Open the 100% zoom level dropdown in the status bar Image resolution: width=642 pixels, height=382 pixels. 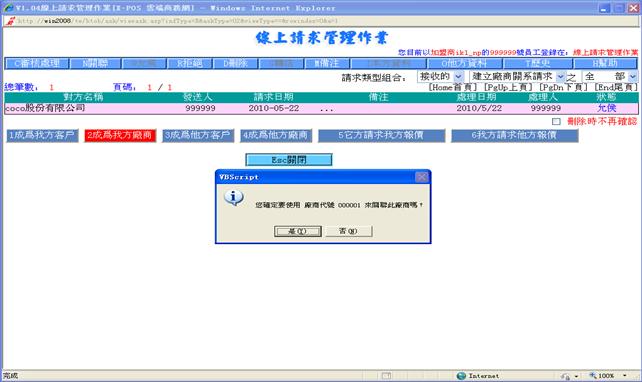(624, 376)
